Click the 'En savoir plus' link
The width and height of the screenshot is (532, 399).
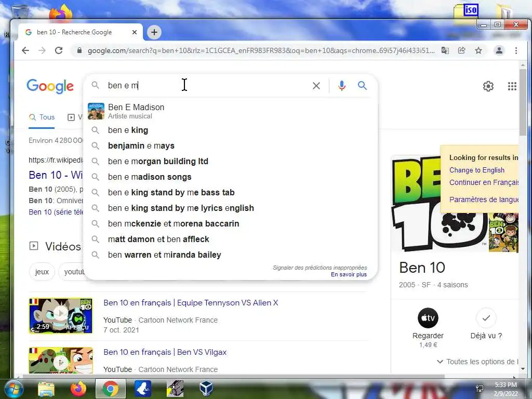(349, 274)
